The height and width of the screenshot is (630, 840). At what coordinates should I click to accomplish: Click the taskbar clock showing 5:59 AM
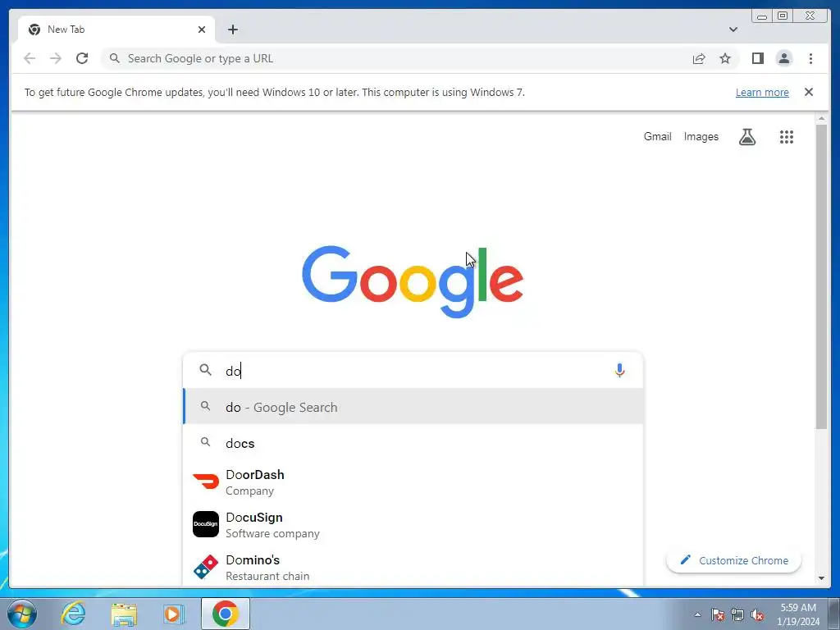(x=798, y=614)
